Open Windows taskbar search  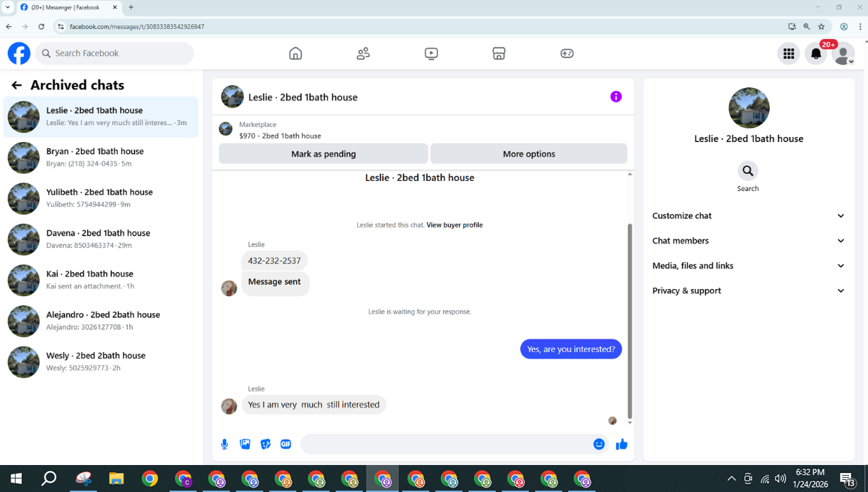[x=49, y=479]
